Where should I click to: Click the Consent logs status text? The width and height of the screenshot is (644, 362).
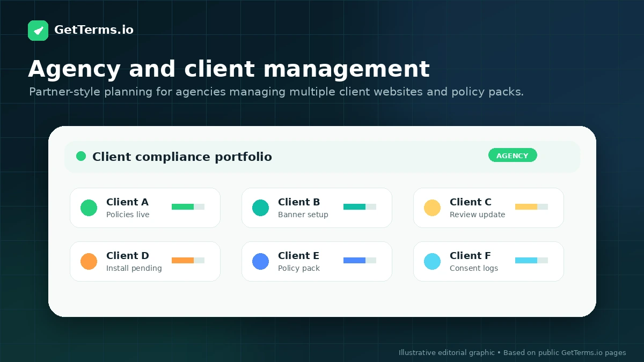point(474,268)
